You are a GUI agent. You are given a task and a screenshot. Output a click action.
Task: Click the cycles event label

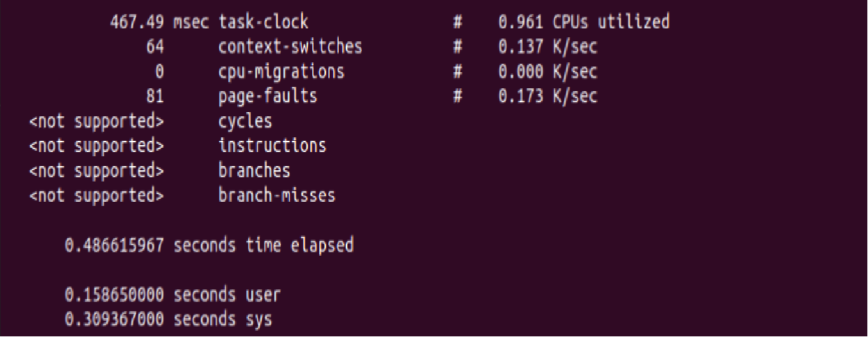(x=245, y=121)
